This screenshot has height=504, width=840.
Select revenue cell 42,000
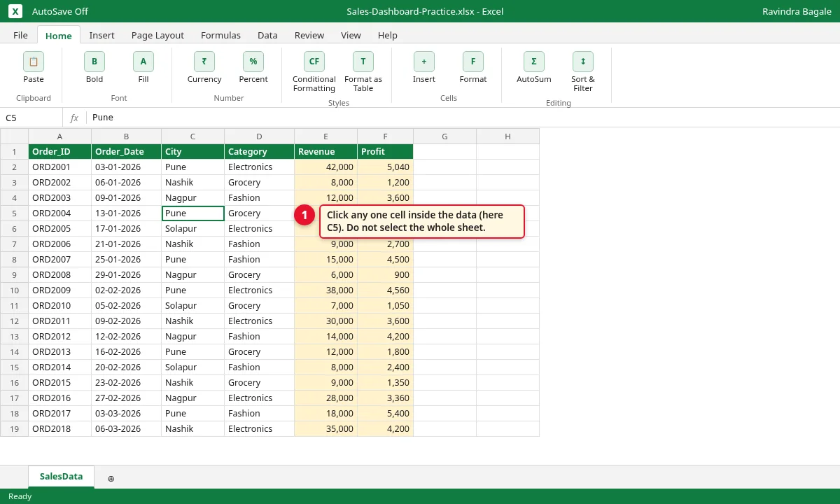(326, 167)
